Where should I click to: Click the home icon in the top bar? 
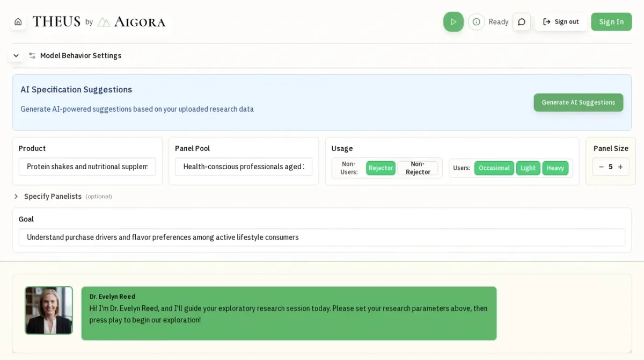click(x=18, y=21)
